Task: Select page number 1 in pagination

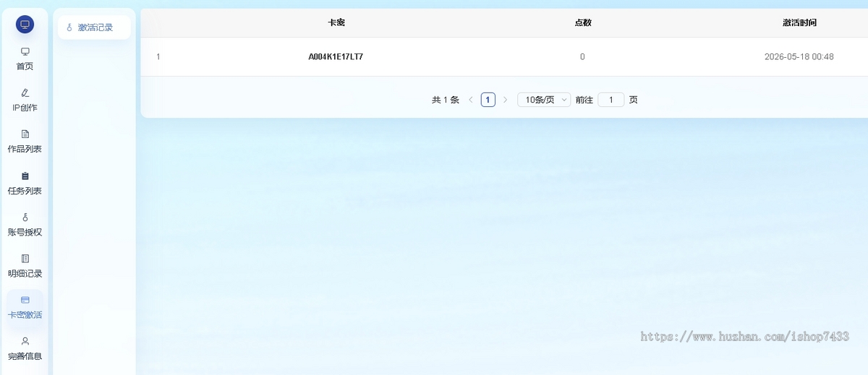Action: pos(488,100)
